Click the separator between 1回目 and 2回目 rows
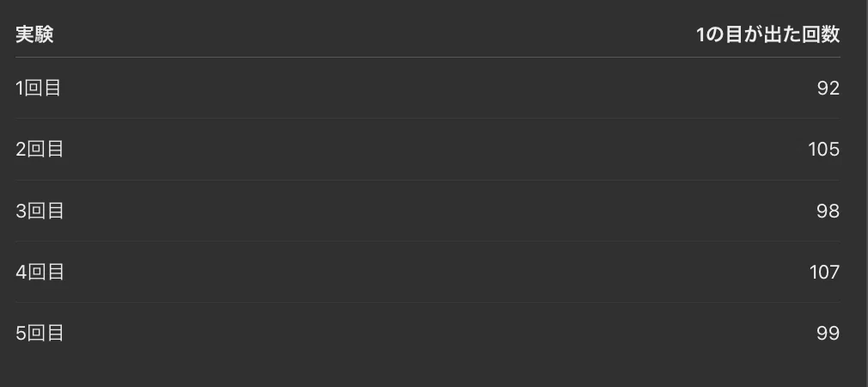Screen dimensions: 868x387 pyautogui.click(x=428, y=119)
